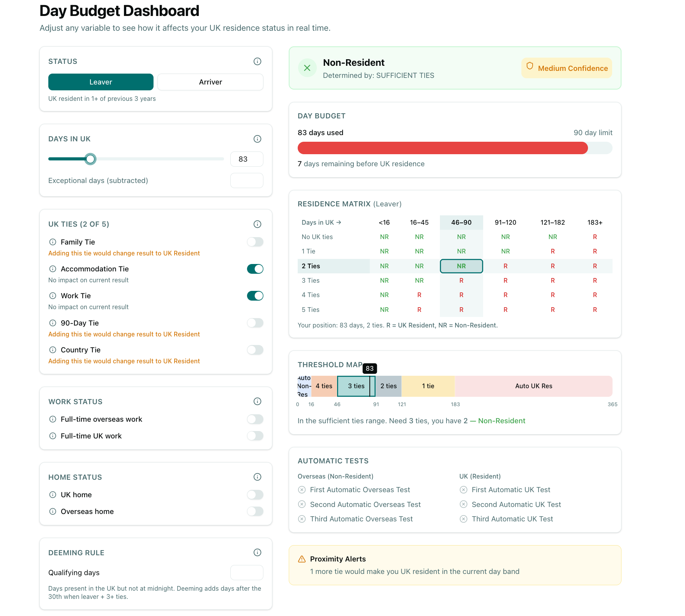The height and width of the screenshot is (616, 685).
Task: Enable the Full-time UK work toggle
Action: (255, 436)
